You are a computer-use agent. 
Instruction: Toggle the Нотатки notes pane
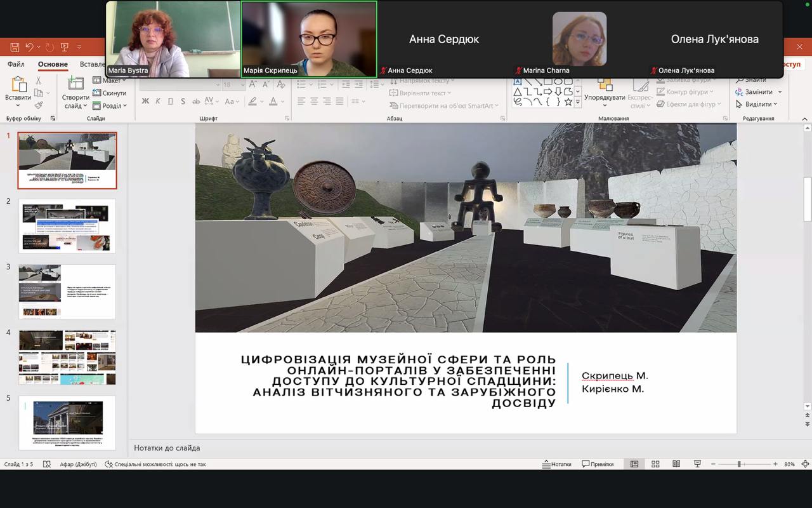556,464
